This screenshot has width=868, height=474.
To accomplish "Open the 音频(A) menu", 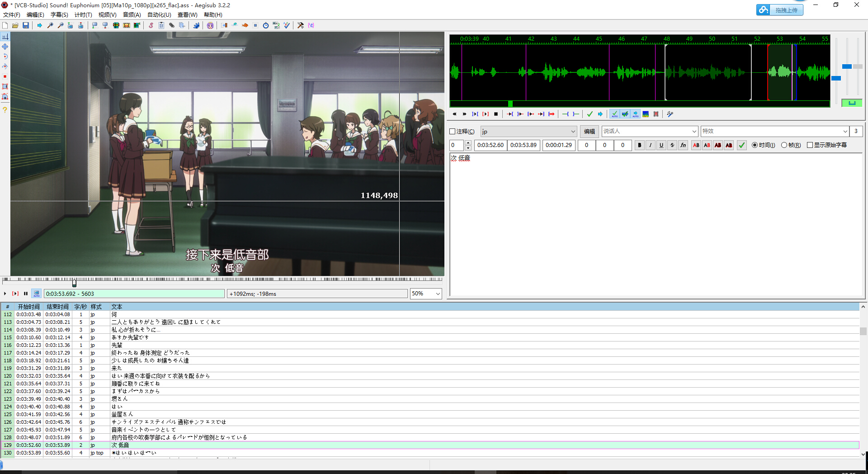I will tap(132, 15).
